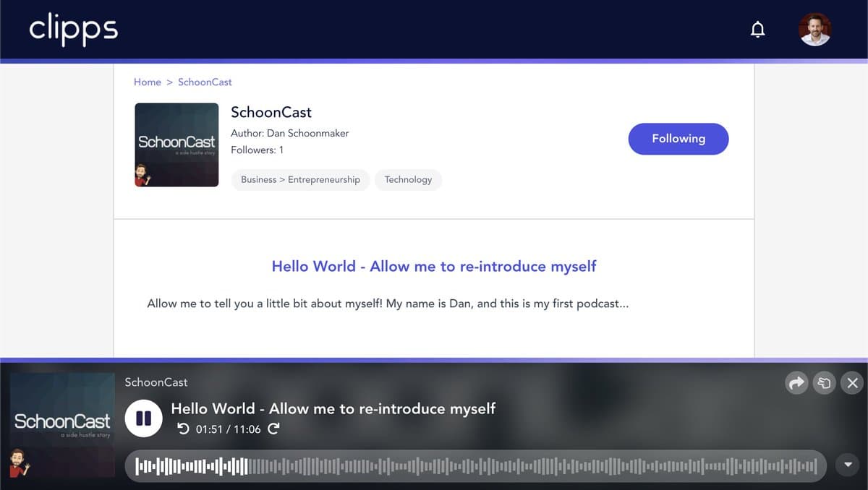Open your profile avatar menu
Image resolution: width=868 pixels, height=490 pixels.
(814, 29)
